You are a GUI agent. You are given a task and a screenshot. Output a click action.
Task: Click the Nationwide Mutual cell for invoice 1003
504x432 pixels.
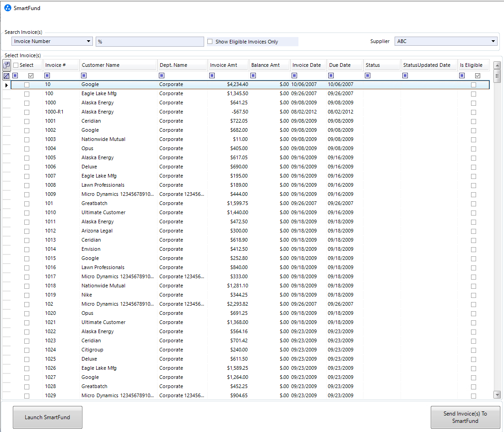pyautogui.click(x=118, y=139)
